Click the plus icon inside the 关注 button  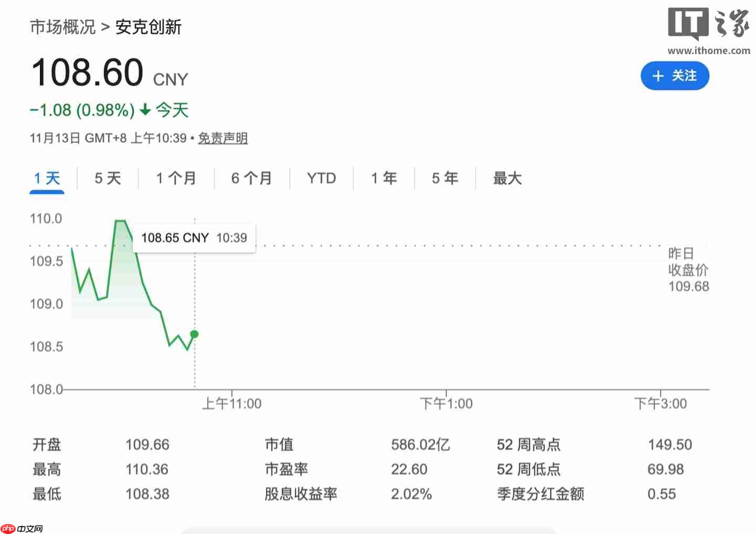(658, 76)
